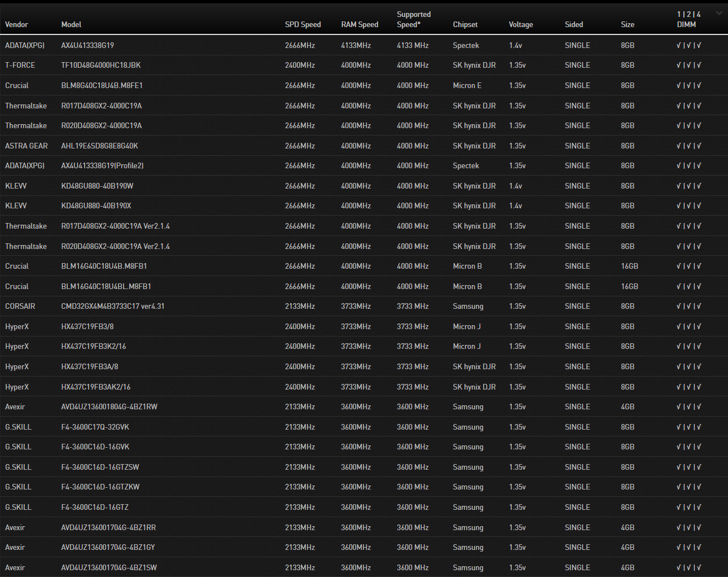The image size is (728, 577).
Task: Click the CORSAIR vendor cell
Action: point(20,306)
